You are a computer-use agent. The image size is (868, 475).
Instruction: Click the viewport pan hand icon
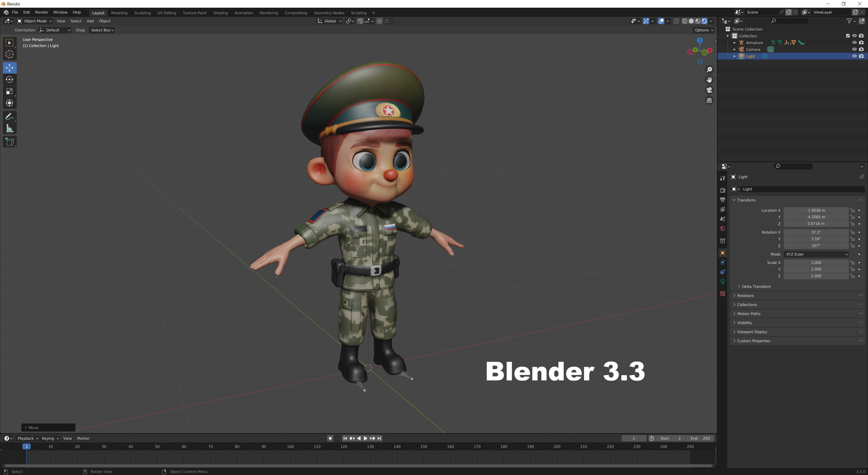pos(709,80)
